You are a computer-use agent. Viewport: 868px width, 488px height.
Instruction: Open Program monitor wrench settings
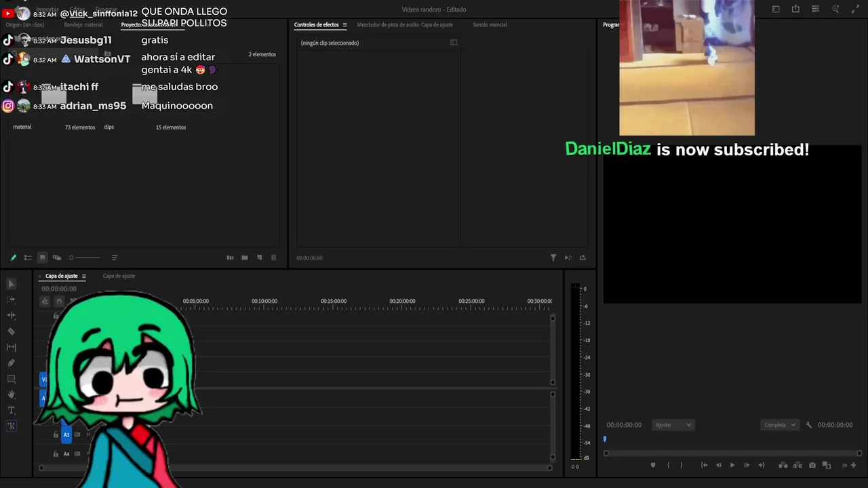[x=808, y=425]
